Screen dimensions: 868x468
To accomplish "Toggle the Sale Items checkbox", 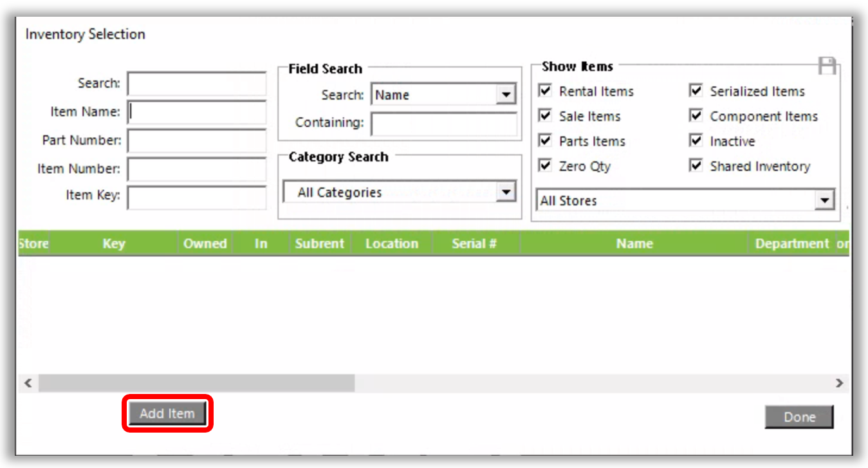I will pos(545,117).
